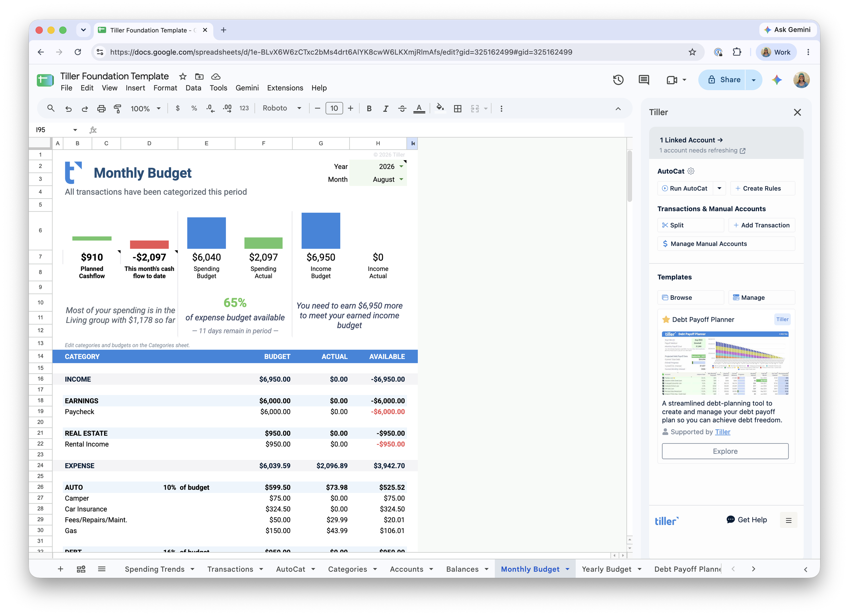Viewport: 849px width, 616px height.
Task: Undo the last action
Action: pyautogui.click(x=68, y=108)
